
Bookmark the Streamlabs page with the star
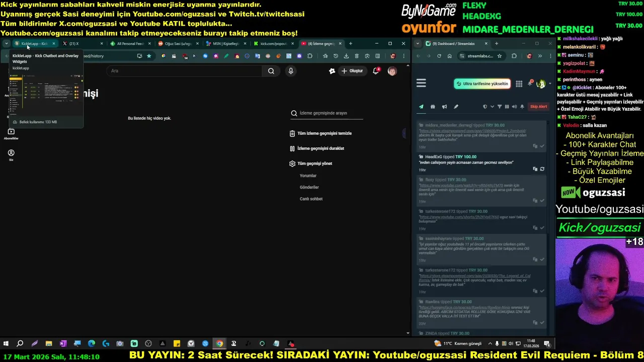(500, 56)
